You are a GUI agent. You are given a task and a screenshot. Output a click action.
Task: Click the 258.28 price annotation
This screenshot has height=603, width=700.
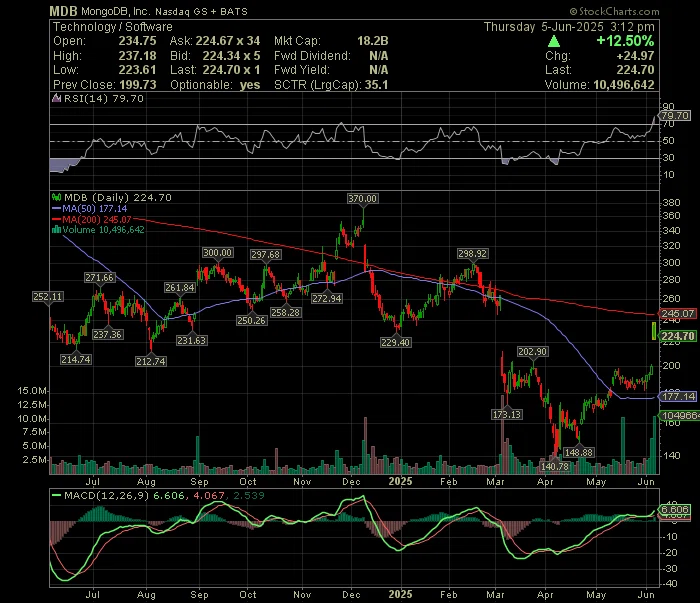pos(286,312)
